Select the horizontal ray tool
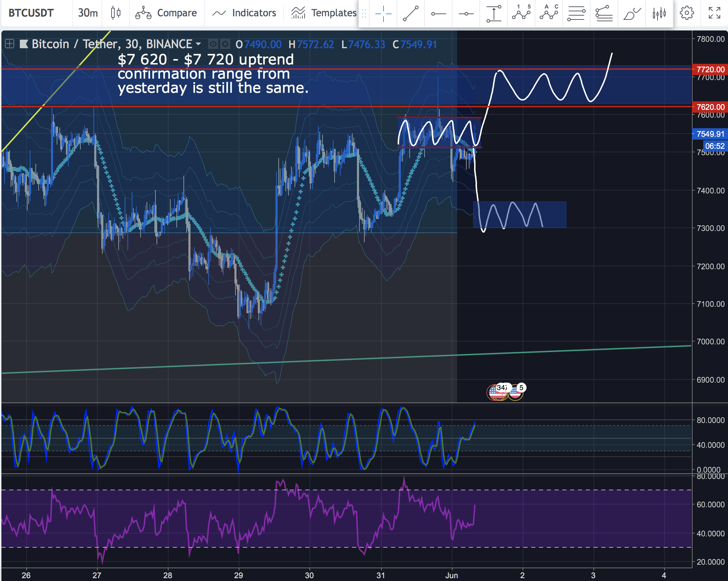Image resolution: width=728 pixels, height=581 pixels. [438, 13]
